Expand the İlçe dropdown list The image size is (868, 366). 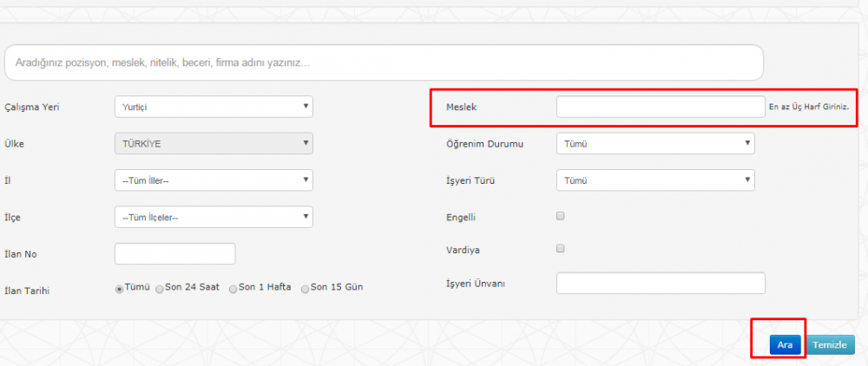(x=214, y=217)
